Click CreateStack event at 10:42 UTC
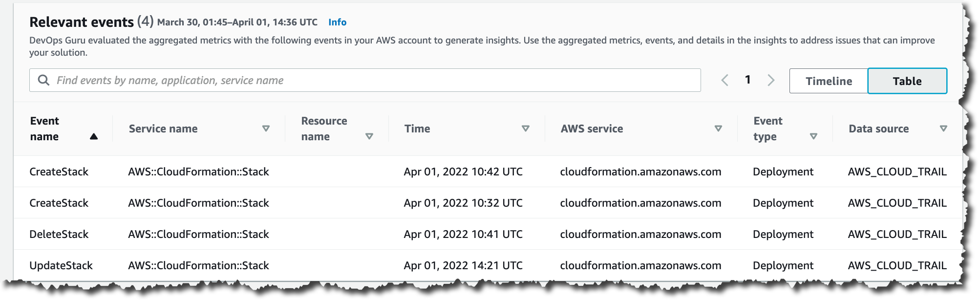This screenshot has width=980, height=300. pyautogui.click(x=59, y=171)
